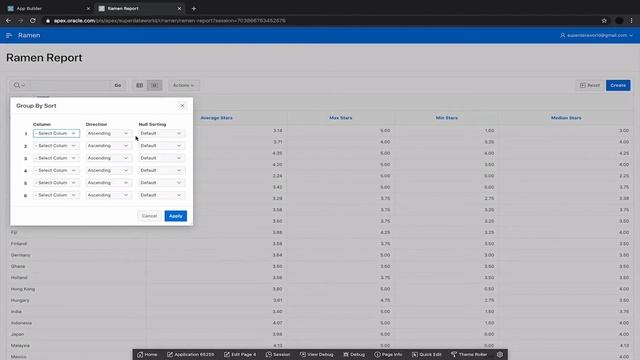Click Cancel in Group By Sort dialog
Image resolution: width=640 pixels, height=360 pixels.
[149, 216]
